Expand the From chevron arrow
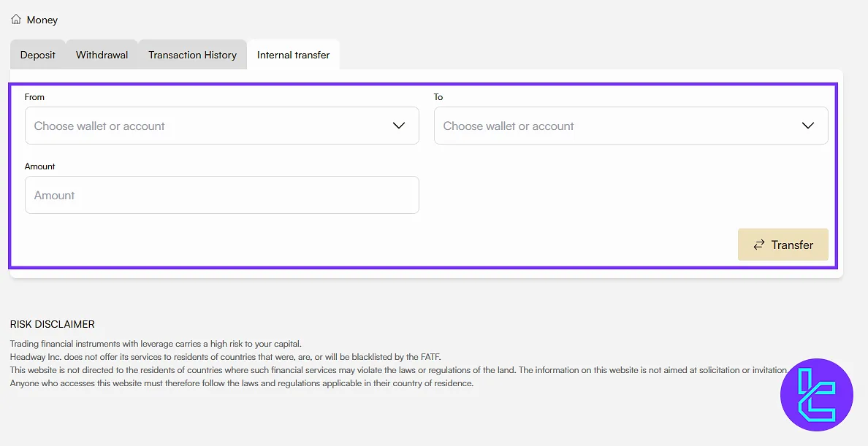The image size is (868, 446). tap(399, 126)
